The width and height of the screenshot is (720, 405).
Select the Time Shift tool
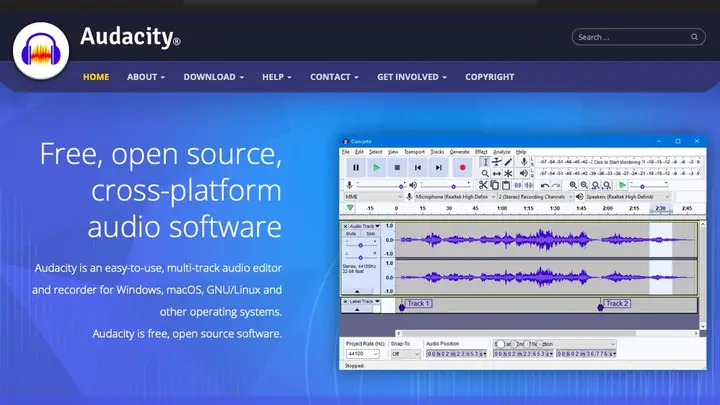496,174
